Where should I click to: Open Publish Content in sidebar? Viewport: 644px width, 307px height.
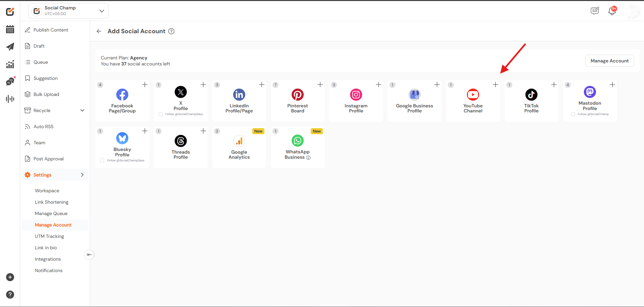tap(51, 30)
